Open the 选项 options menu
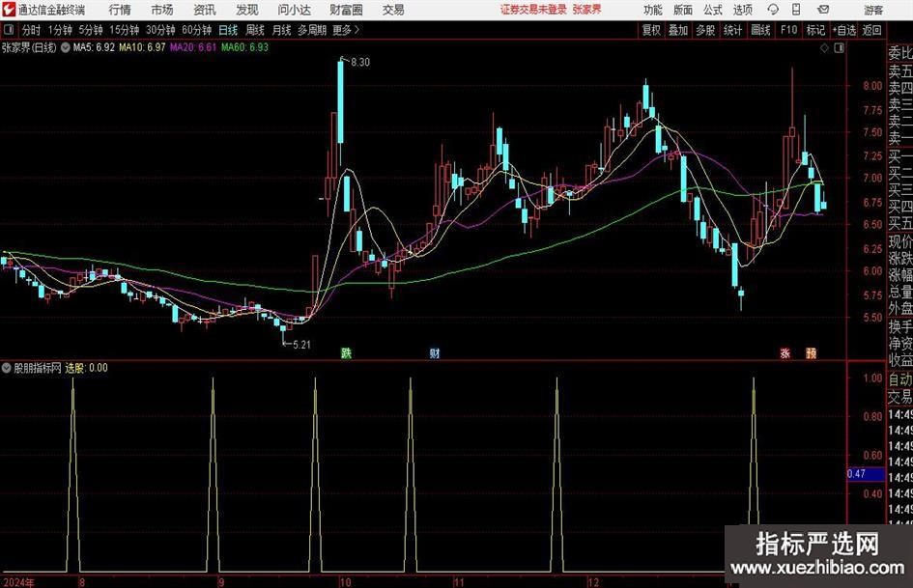 pyautogui.click(x=742, y=10)
